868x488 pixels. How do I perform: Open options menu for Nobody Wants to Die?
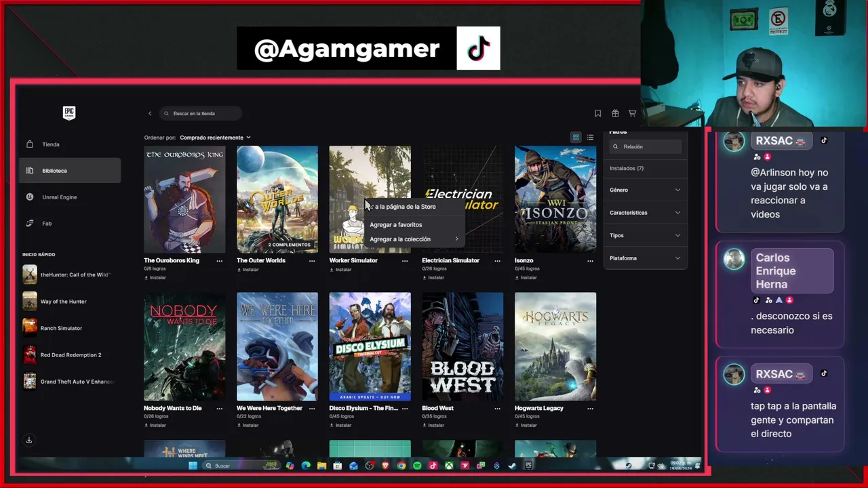point(219,409)
